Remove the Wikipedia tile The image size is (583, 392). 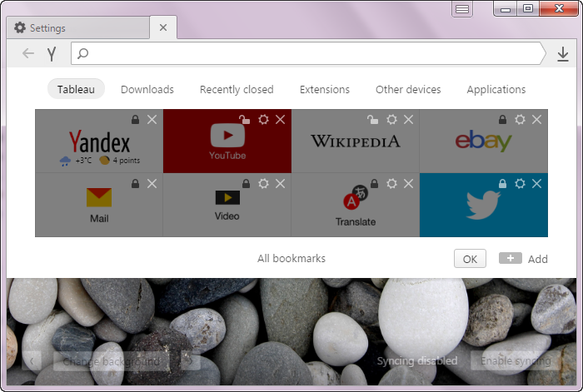pyautogui.click(x=409, y=120)
